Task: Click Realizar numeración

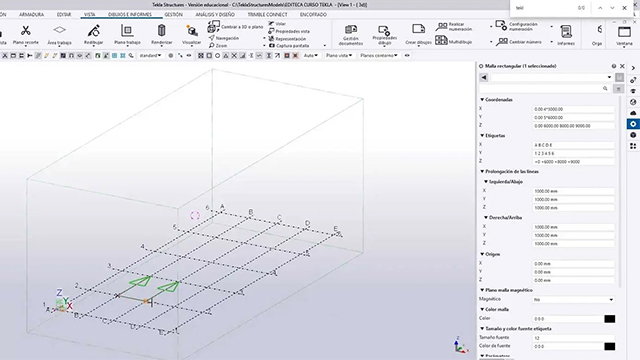Action: pyautogui.click(x=454, y=27)
